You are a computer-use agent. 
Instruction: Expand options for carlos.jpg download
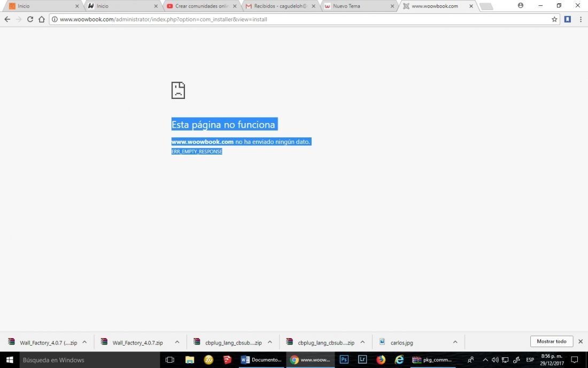455,342
